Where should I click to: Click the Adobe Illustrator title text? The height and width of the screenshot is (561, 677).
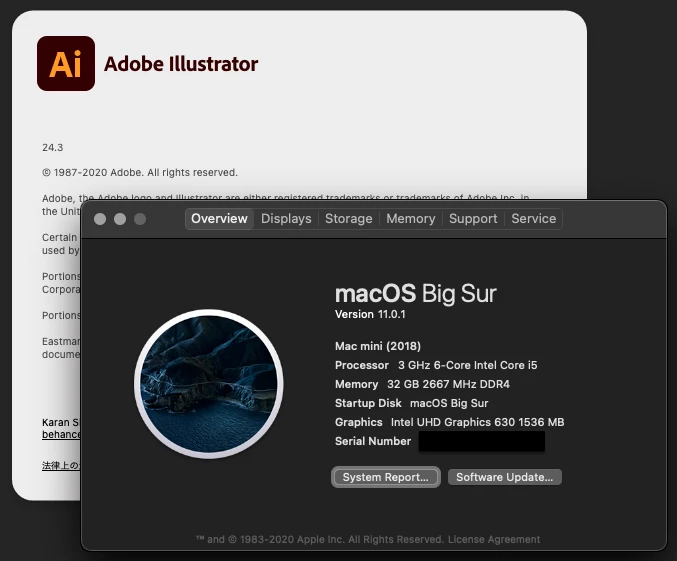pos(181,64)
